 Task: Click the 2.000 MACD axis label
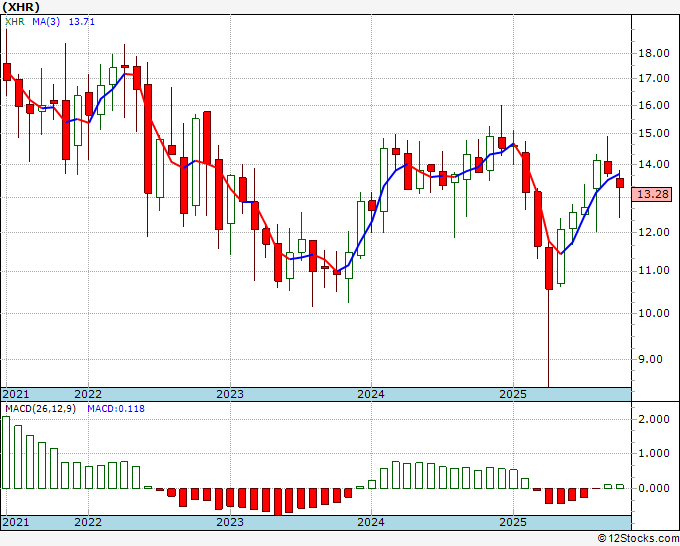(x=654, y=419)
